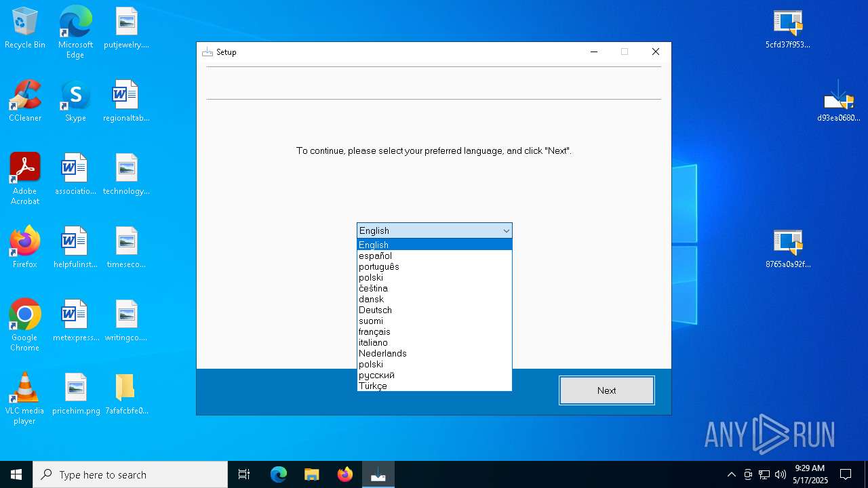Select the metexpress Word document icon
868x488 pixels.
pyautogui.click(x=75, y=321)
